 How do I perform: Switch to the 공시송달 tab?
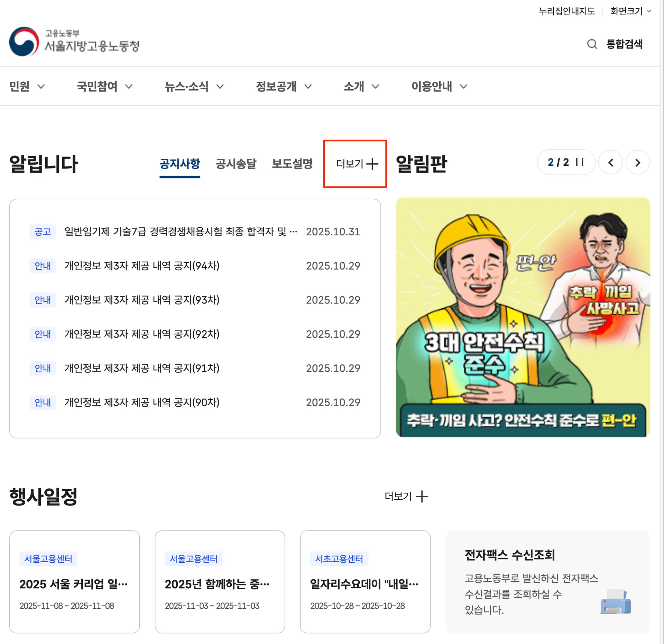[x=236, y=164]
